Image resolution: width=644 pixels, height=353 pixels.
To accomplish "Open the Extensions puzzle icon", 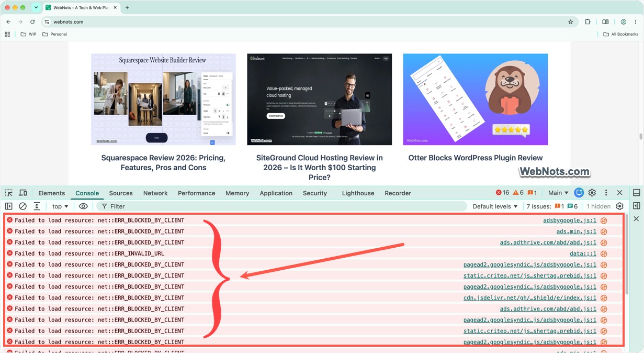I will (587, 22).
